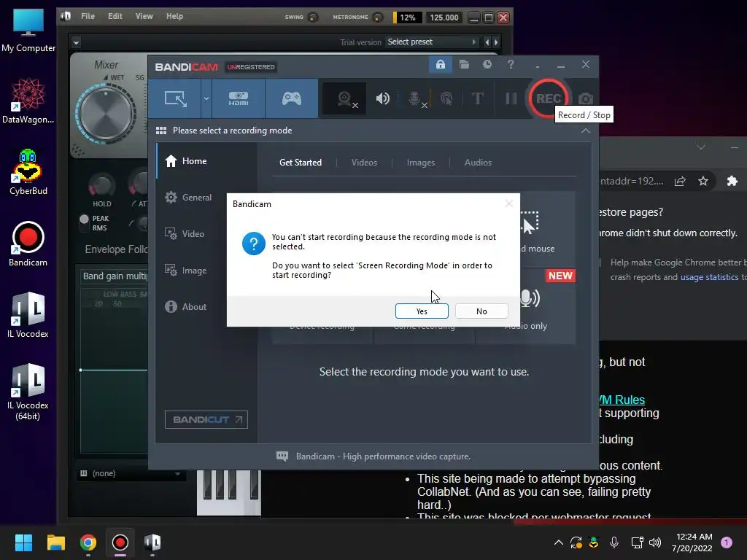Switch to Videos tab
The image size is (747, 560).
pyautogui.click(x=364, y=163)
